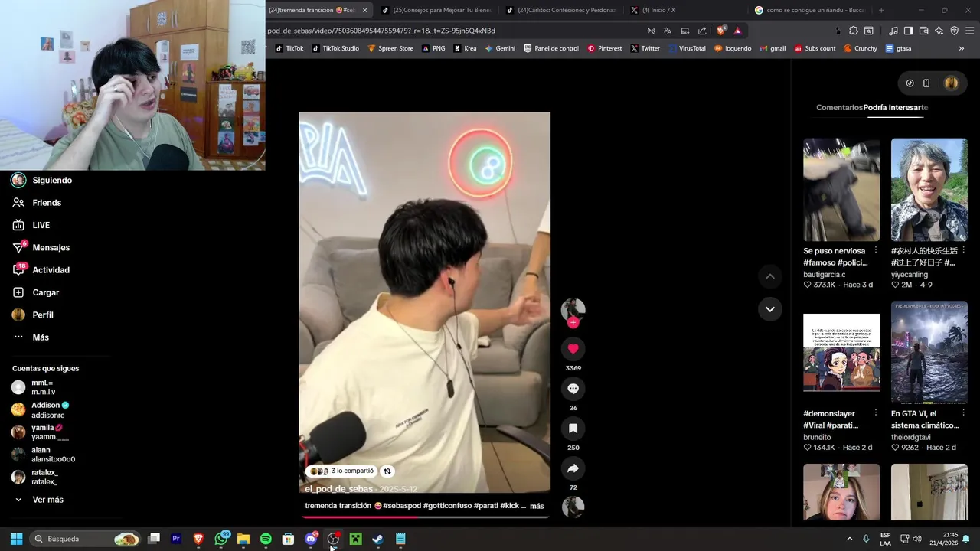
Task: Open yiyecanling's suggested video thumbnail
Action: [x=929, y=190]
